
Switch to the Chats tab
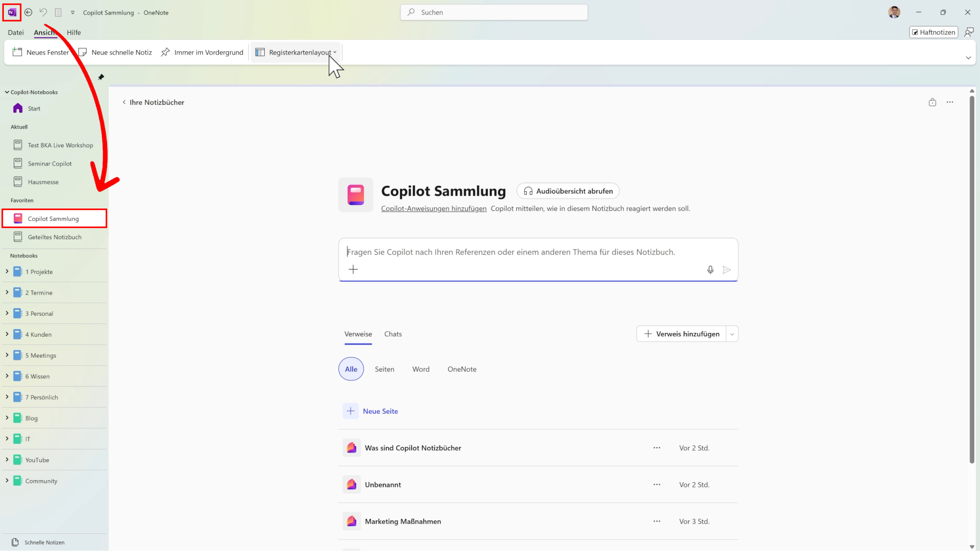pos(393,334)
